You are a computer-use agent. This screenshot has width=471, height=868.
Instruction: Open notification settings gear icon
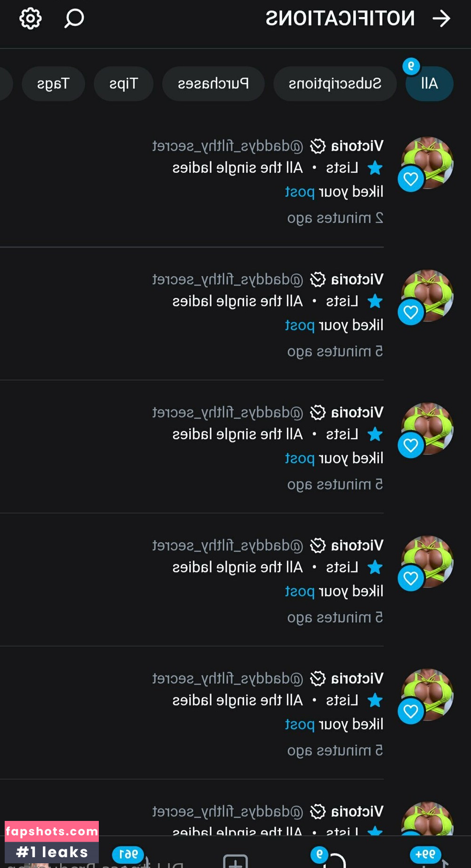[x=31, y=19]
